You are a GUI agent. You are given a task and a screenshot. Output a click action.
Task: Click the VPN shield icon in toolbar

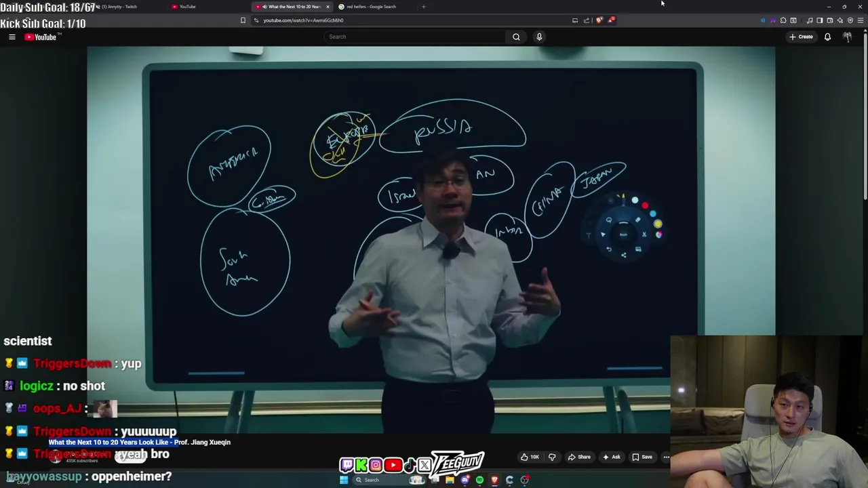click(x=850, y=20)
